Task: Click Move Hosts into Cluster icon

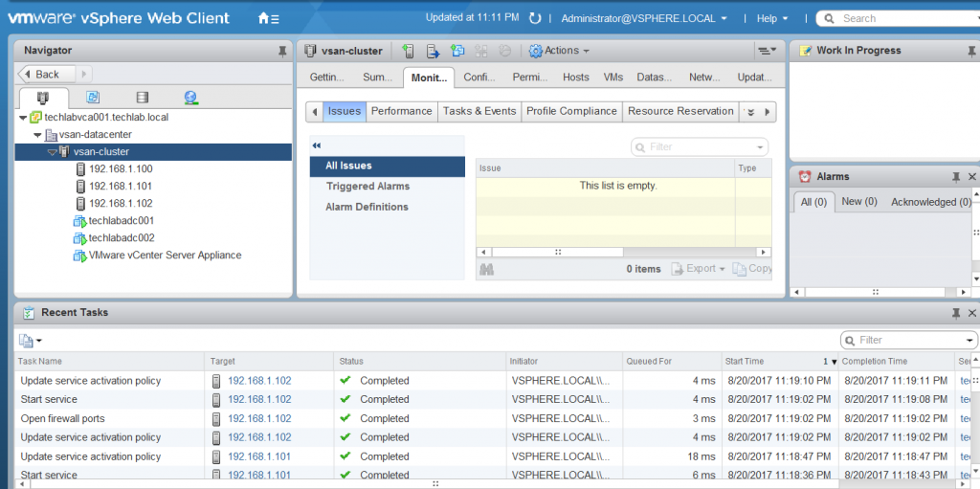Action: [433, 51]
